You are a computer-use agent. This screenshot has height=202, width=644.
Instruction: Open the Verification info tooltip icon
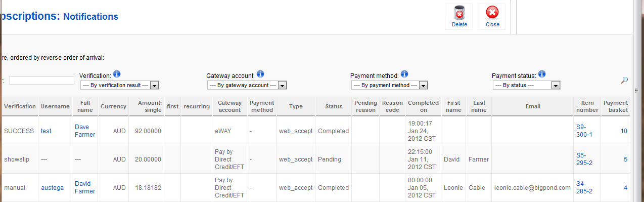(x=117, y=74)
